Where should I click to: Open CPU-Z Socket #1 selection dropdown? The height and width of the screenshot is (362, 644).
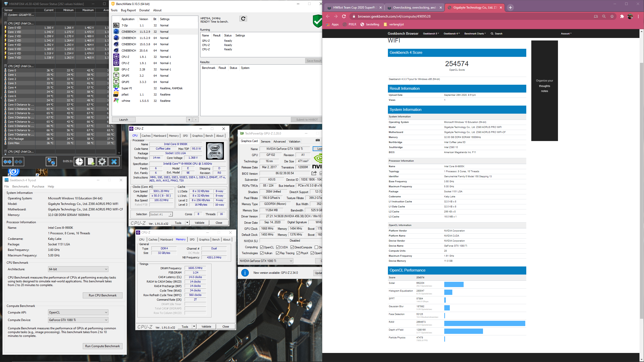click(x=161, y=214)
